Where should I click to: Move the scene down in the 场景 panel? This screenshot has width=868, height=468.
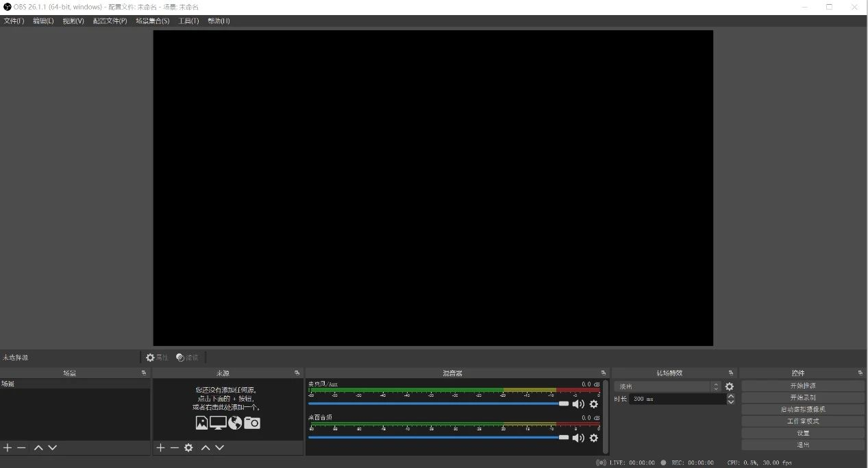(52, 447)
